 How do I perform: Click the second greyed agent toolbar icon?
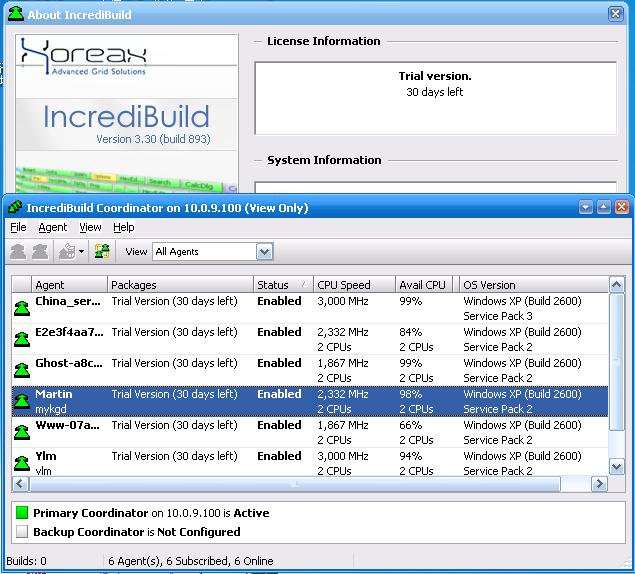pyautogui.click(x=40, y=252)
